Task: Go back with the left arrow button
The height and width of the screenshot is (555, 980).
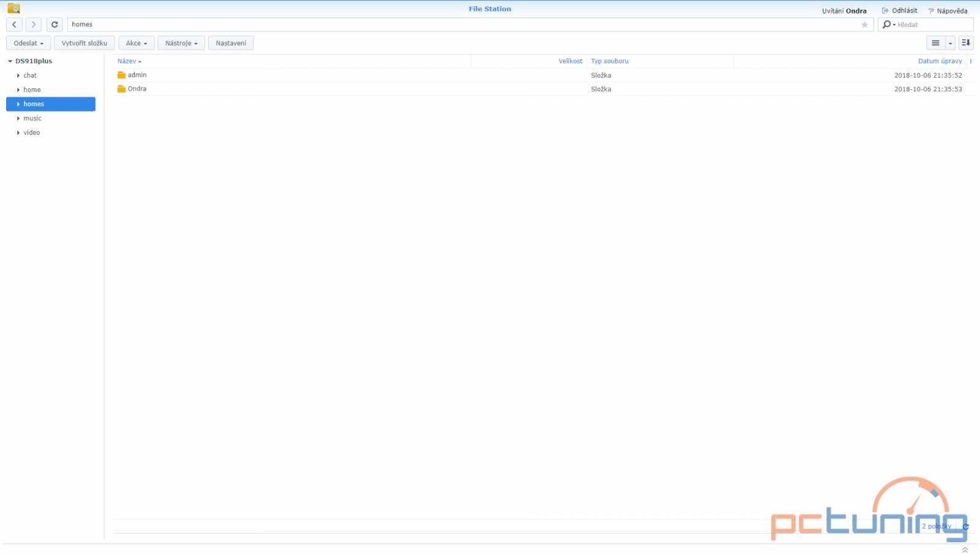Action: pos(14,25)
